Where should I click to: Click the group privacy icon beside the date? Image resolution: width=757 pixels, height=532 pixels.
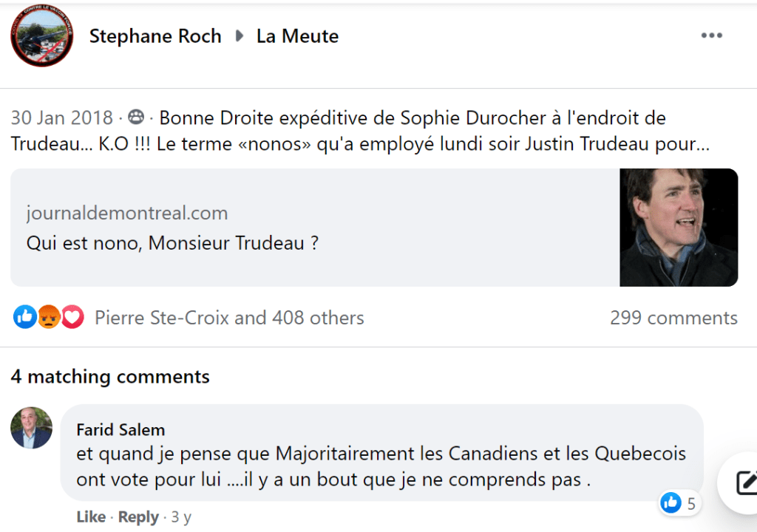click(135, 117)
